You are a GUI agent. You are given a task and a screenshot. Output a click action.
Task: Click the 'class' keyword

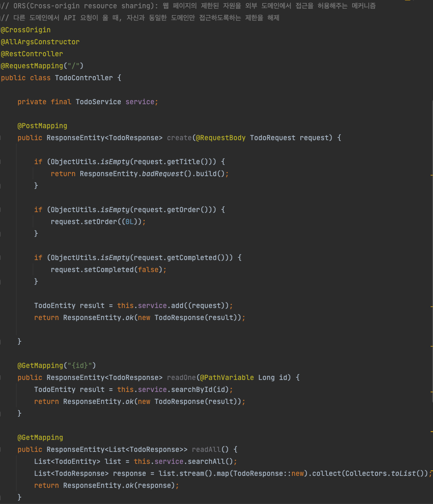coord(40,78)
